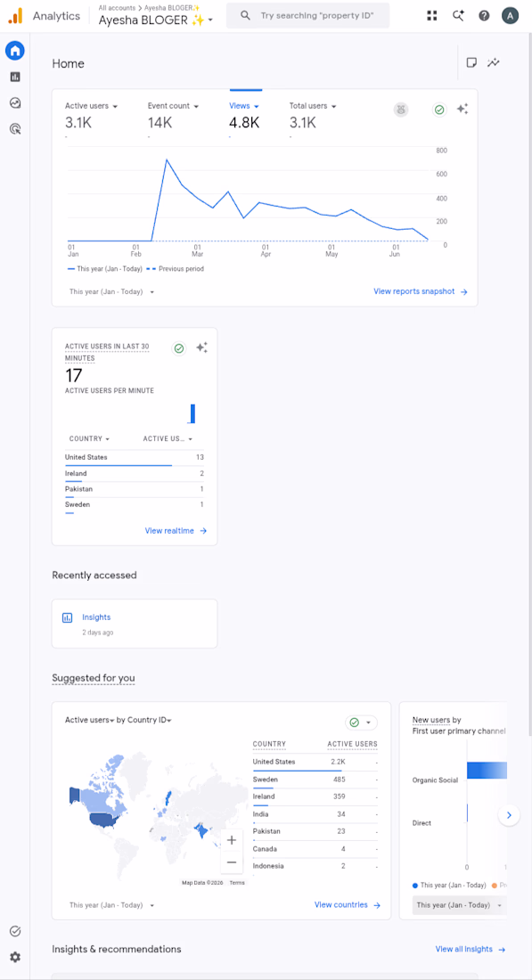Open the Active users metric dropdown
This screenshot has height=980, width=532.
[x=92, y=106]
